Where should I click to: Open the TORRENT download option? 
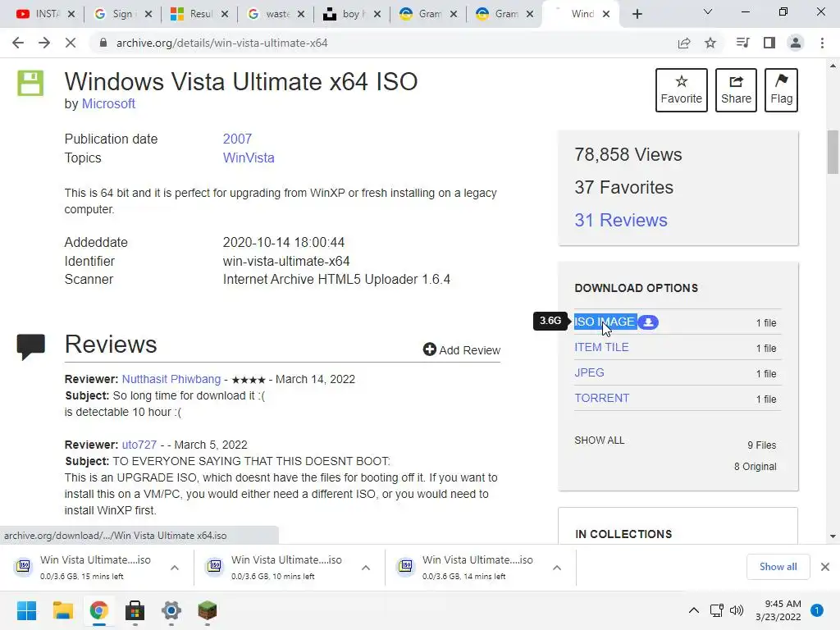point(601,398)
